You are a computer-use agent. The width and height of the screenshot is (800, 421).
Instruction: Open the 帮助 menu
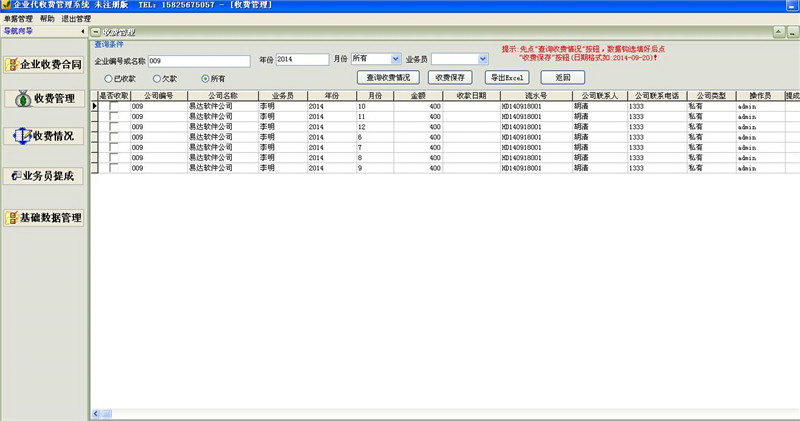48,19
